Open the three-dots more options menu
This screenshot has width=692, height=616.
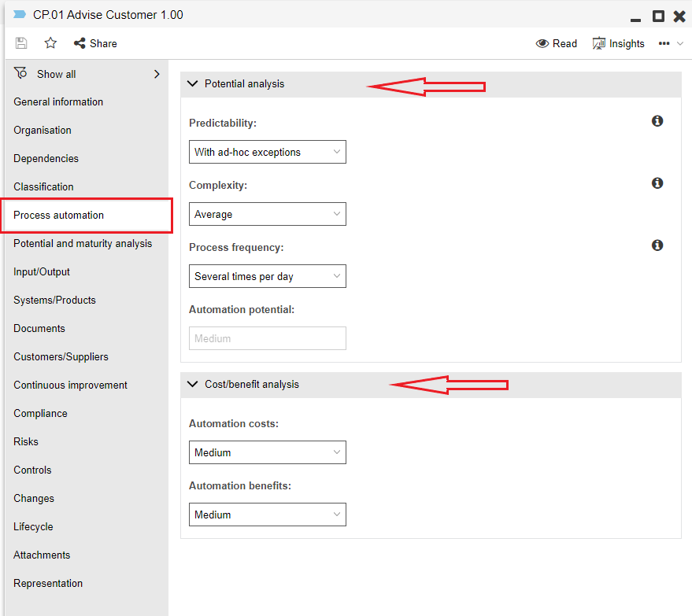[x=664, y=43]
